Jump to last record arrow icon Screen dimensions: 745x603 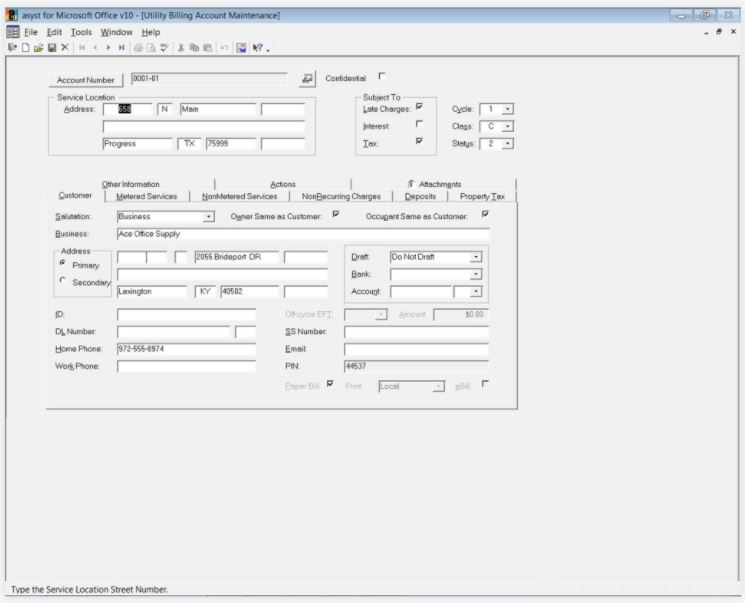122,48
